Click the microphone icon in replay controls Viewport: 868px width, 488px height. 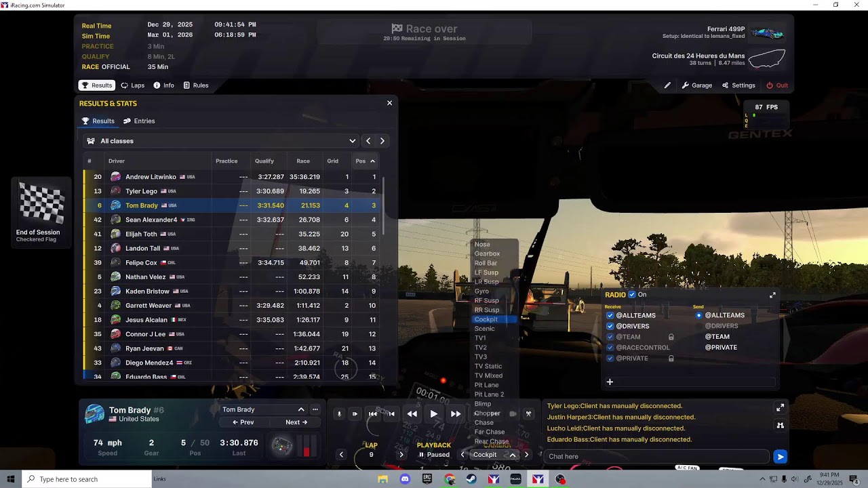[340, 413]
